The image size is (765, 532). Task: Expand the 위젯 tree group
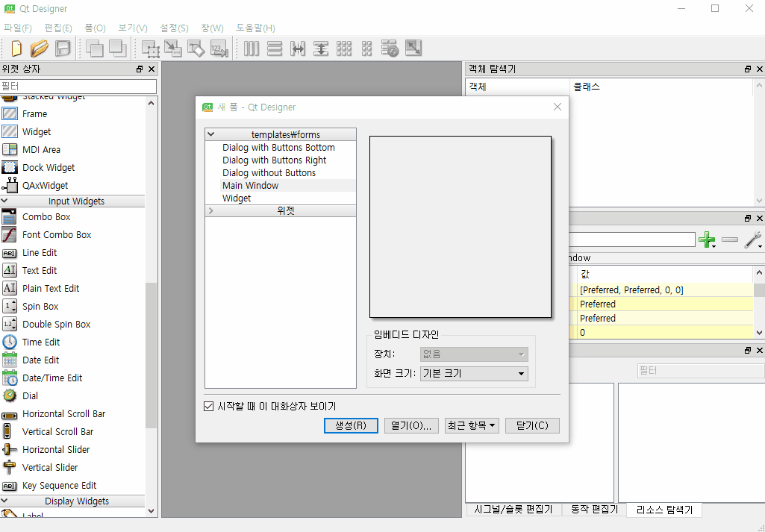pos(210,210)
